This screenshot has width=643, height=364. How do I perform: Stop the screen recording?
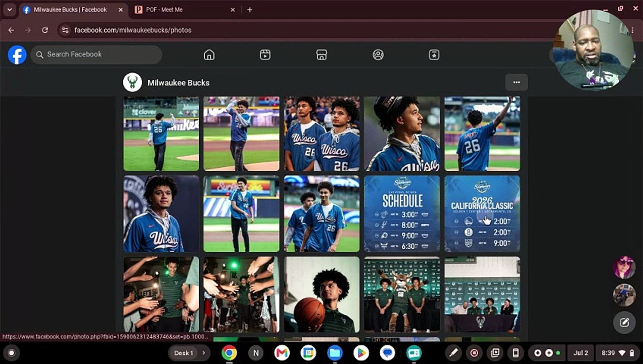pos(474,353)
